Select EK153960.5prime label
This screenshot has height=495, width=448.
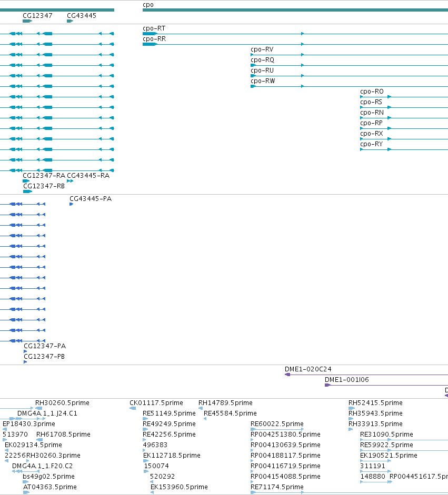[x=179, y=487]
